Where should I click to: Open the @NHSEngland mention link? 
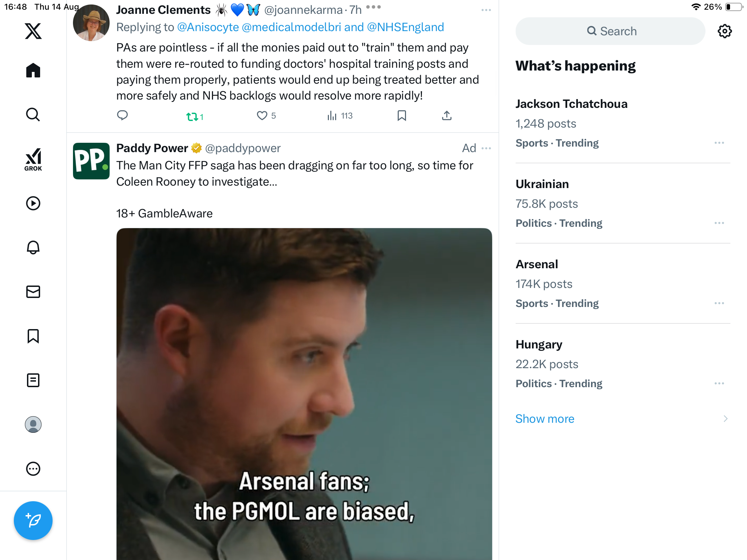pyautogui.click(x=405, y=27)
